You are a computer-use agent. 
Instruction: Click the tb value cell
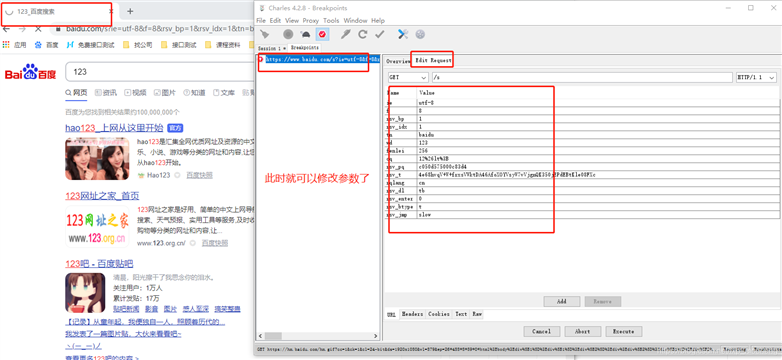click(x=598, y=190)
